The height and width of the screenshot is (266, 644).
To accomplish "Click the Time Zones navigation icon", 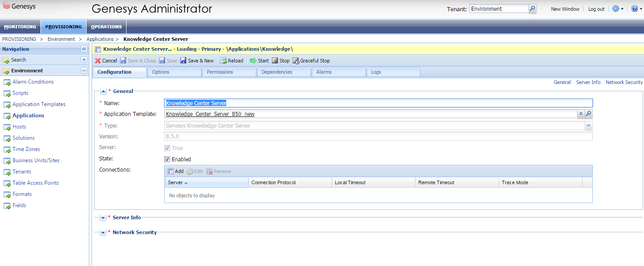I will click(x=7, y=150).
